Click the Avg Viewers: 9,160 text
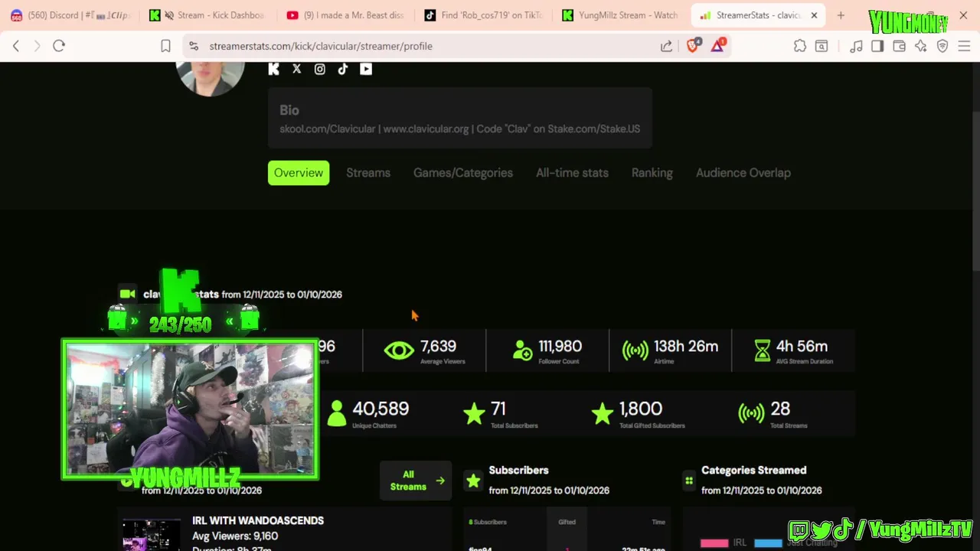This screenshot has width=980, height=551. (235, 536)
